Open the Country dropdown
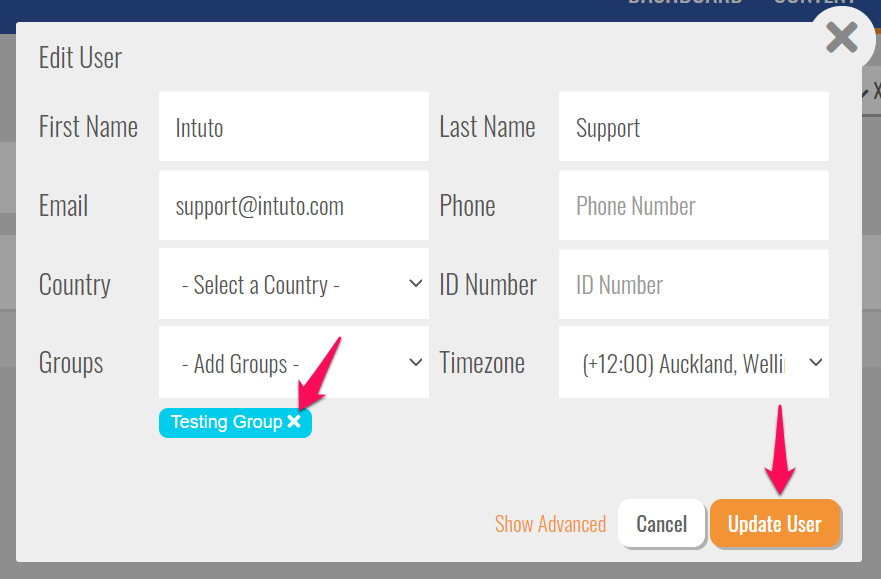 pos(293,284)
